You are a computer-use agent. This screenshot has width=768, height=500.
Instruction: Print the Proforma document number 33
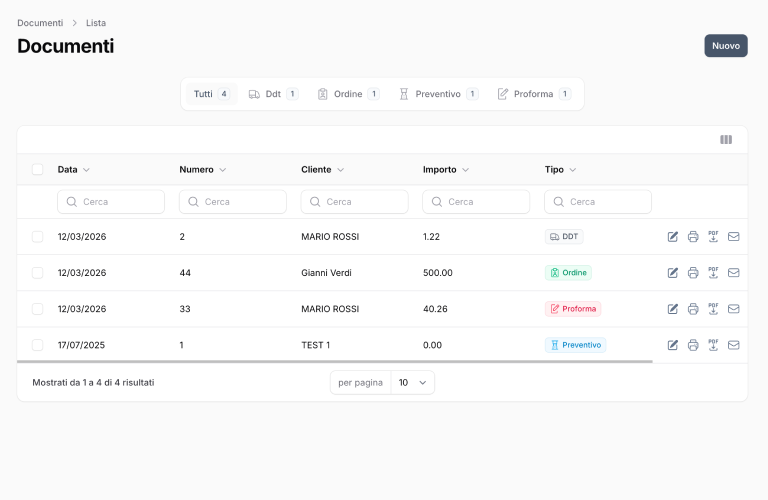[x=693, y=309]
